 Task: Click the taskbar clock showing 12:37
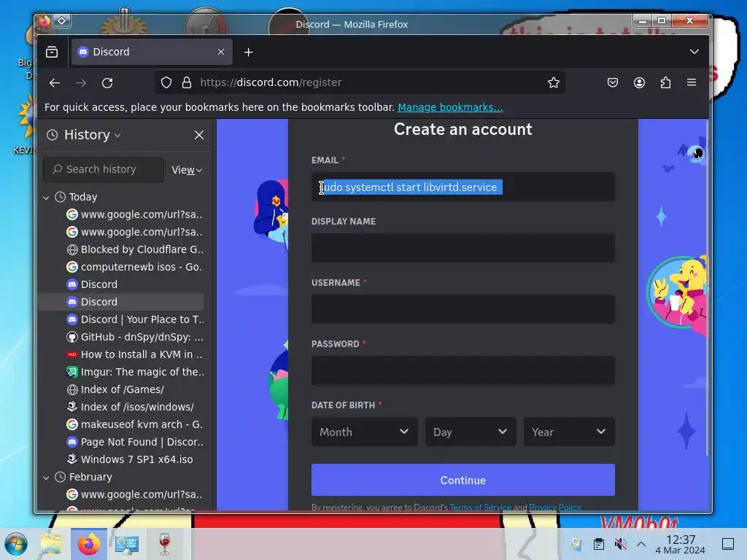[681, 544]
